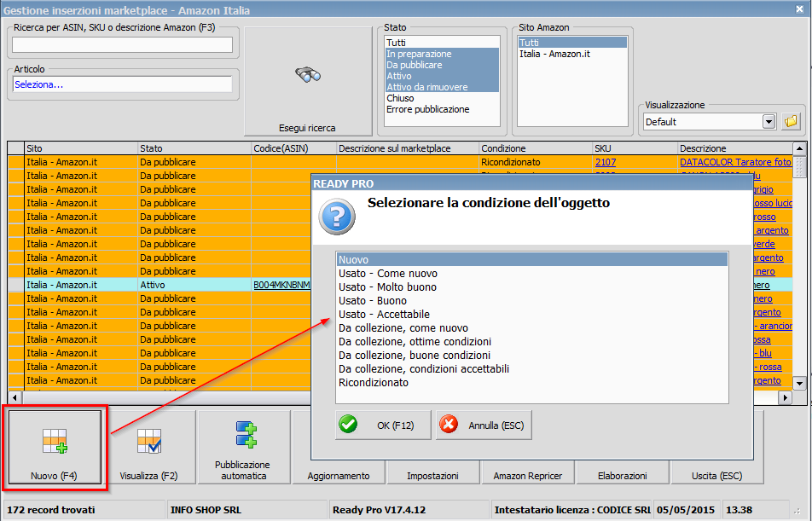This screenshot has width=812, height=521.
Task: Click table scroll down arrow
Action: tap(799, 384)
